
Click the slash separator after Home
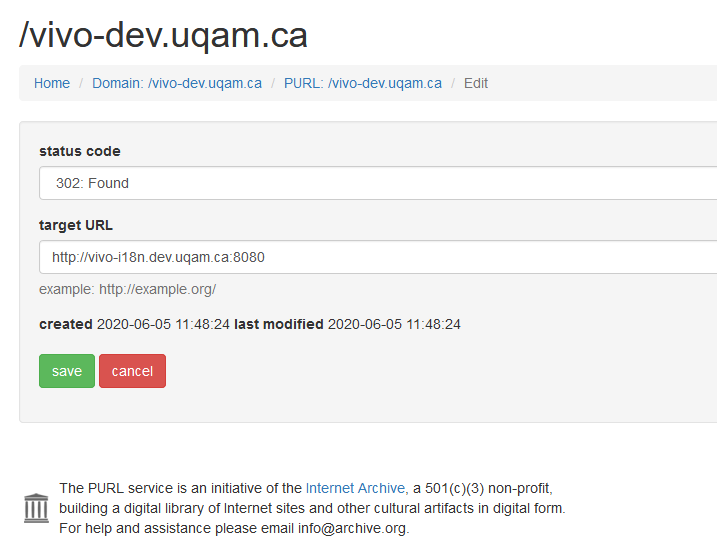[x=81, y=83]
